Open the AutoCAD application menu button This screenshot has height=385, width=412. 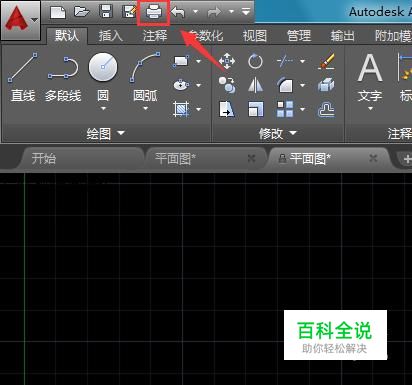pos(20,20)
